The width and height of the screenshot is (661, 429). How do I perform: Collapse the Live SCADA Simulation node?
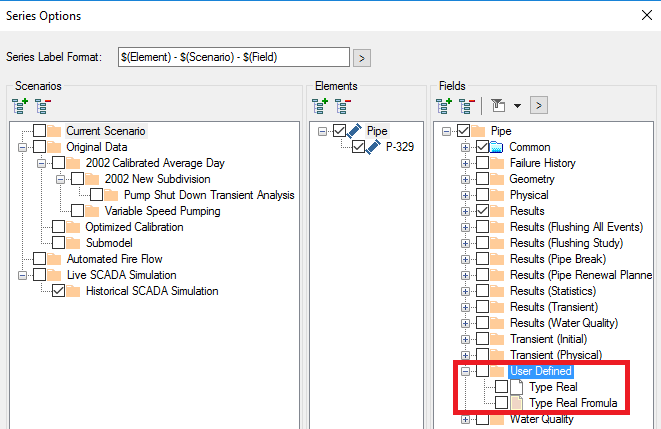(x=22, y=276)
